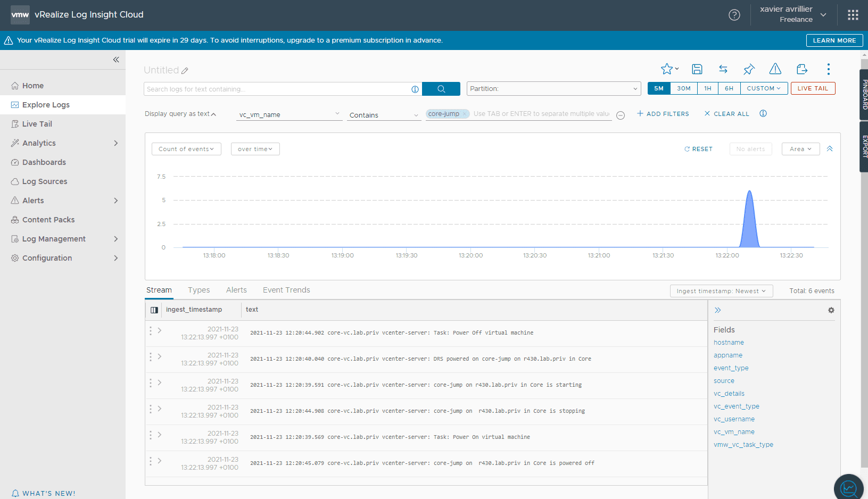The image size is (868, 499).
Task: Open the three-dot more options menu
Action: [x=829, y=69]
